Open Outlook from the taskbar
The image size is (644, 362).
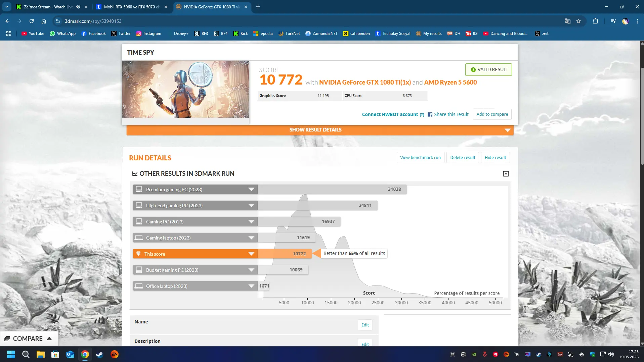pos(70,354)
